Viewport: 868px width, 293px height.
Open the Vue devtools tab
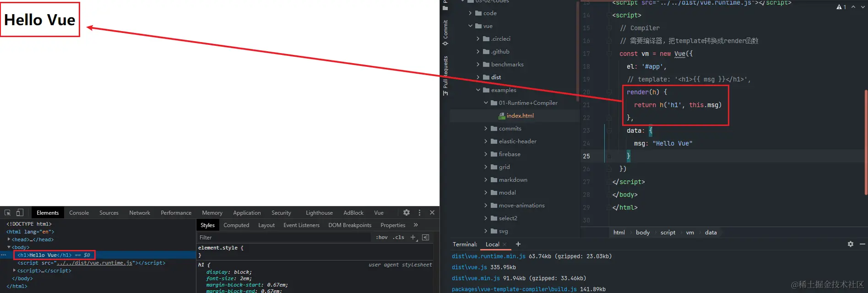pyautogui.click(x=379, y=213)
